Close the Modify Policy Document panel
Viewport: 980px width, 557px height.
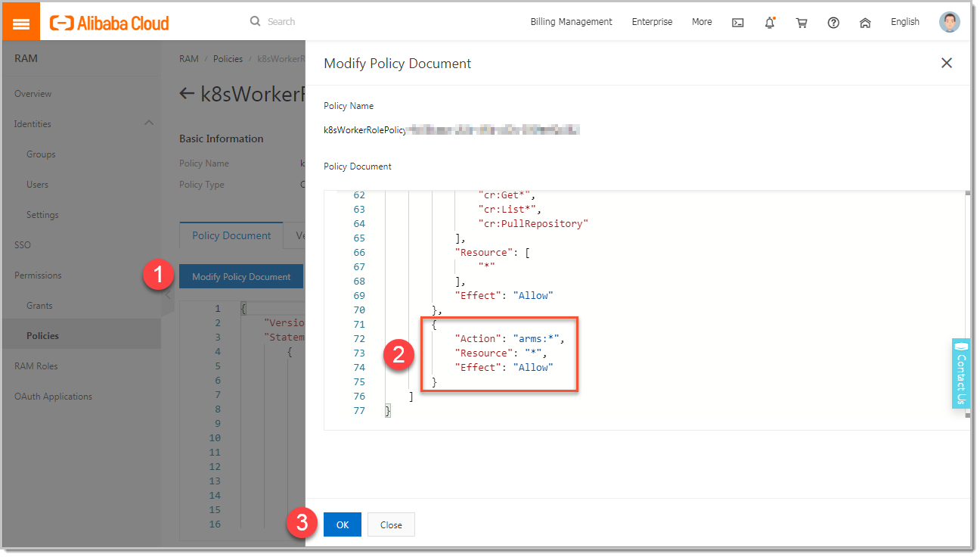946,64
